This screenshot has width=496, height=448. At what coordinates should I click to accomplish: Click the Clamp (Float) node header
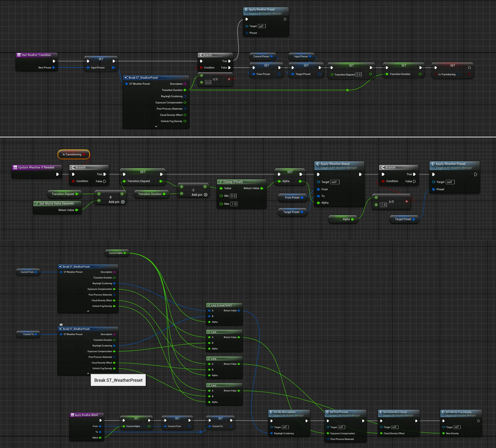(x=241, y=182)
